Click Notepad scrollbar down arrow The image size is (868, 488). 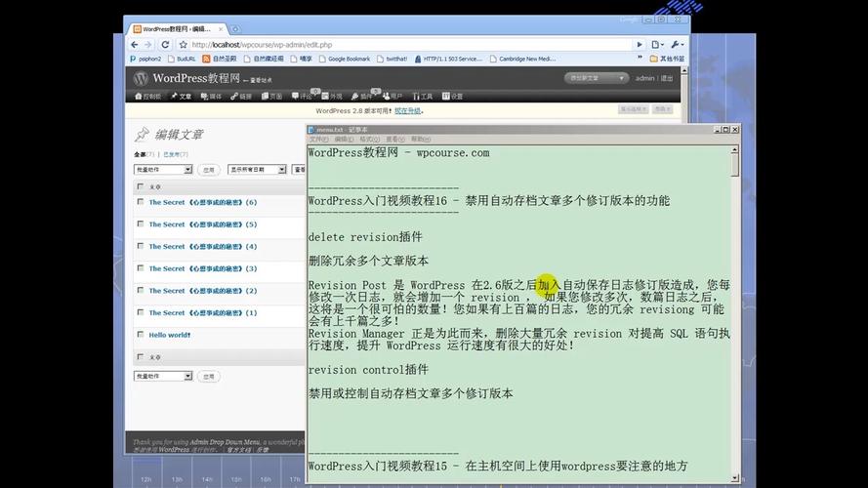pos(734,478)
